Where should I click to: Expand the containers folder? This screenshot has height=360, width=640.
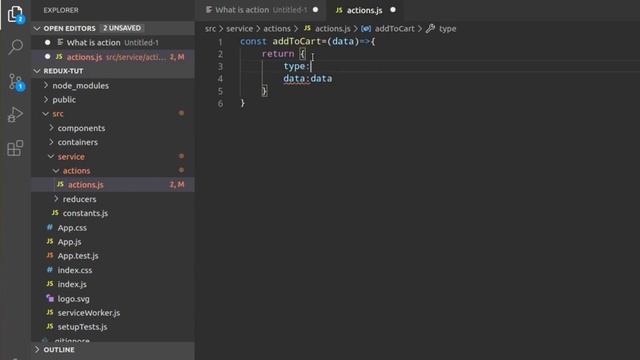pyautogui.click(x=51, y=142)
